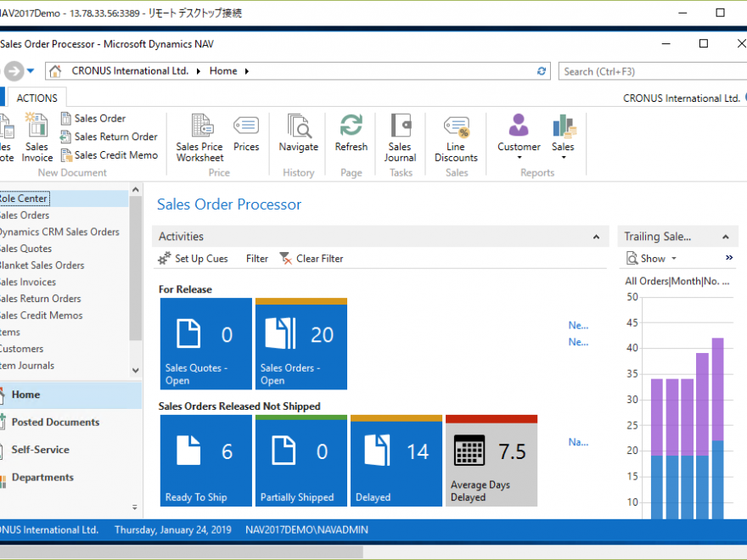Open the navigation history dropdown arrow
The width and height of the screenshot is (747, 560).
tap(31, 71)
